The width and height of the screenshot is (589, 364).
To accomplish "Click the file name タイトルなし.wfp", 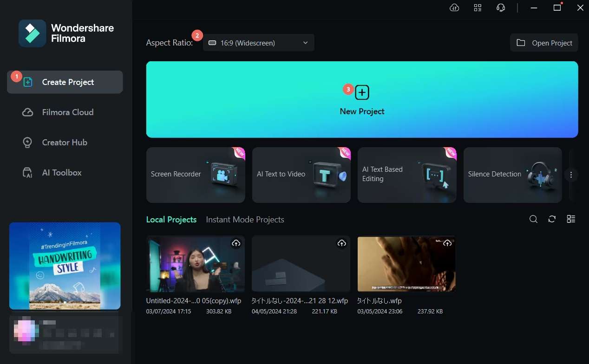I will (380, 301).
